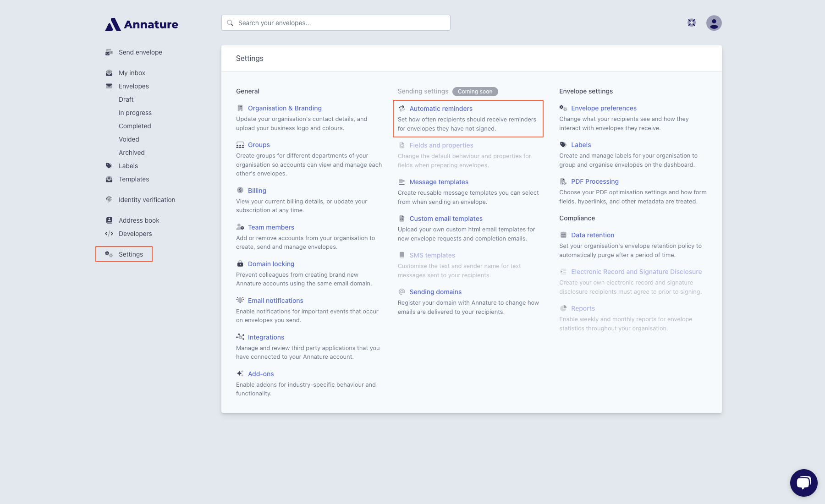
Task: Select the Templates icon in sidebar
Action: click(109, 179)
